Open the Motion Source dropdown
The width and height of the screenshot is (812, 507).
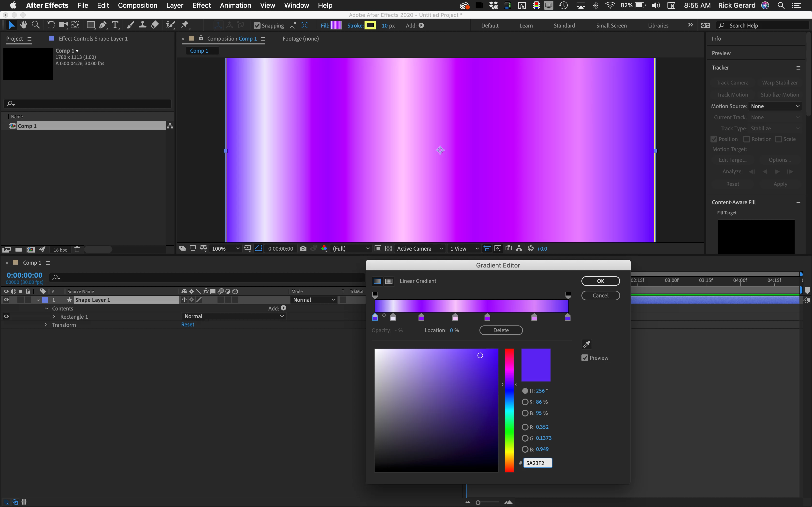click(x=774, y=106)
